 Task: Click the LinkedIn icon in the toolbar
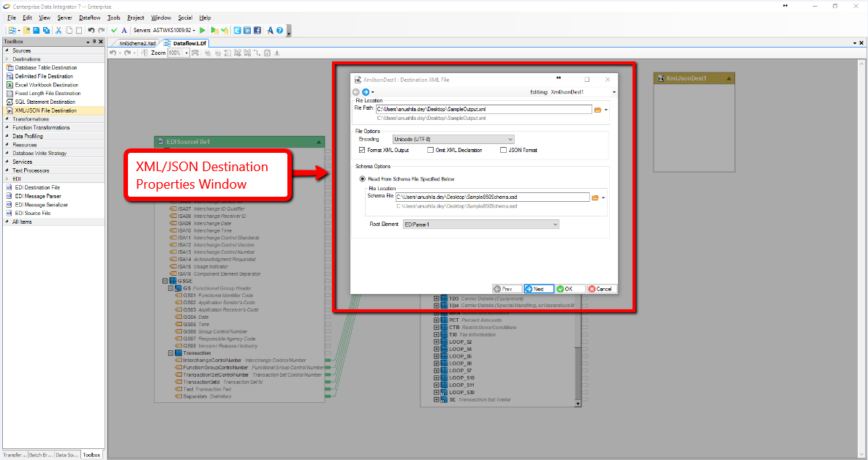pos(247,30)
